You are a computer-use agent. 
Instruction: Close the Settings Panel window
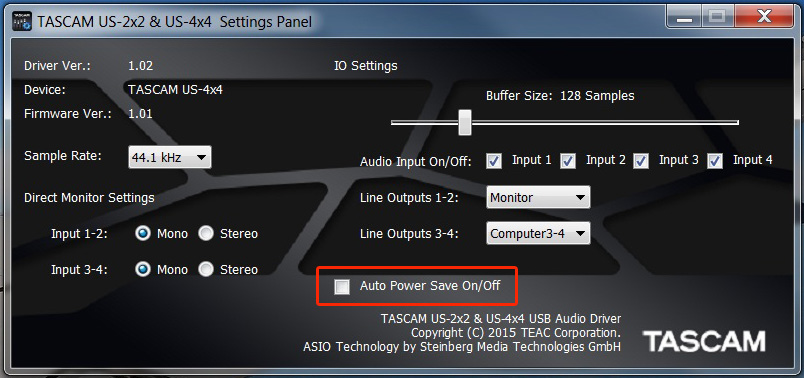764,17
